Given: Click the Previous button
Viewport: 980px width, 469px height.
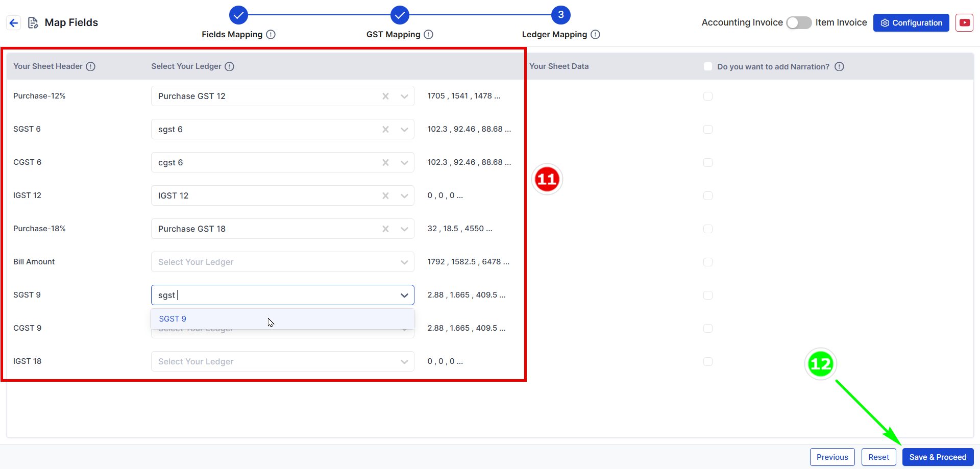Looking at the screenshot, I should click(x=832, y=457).
